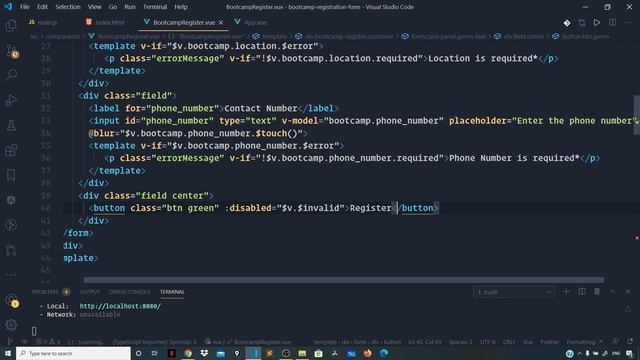Add a new terminal with plus icon
Viewport: 640px width, 360px height.
(x=566, y=291)
